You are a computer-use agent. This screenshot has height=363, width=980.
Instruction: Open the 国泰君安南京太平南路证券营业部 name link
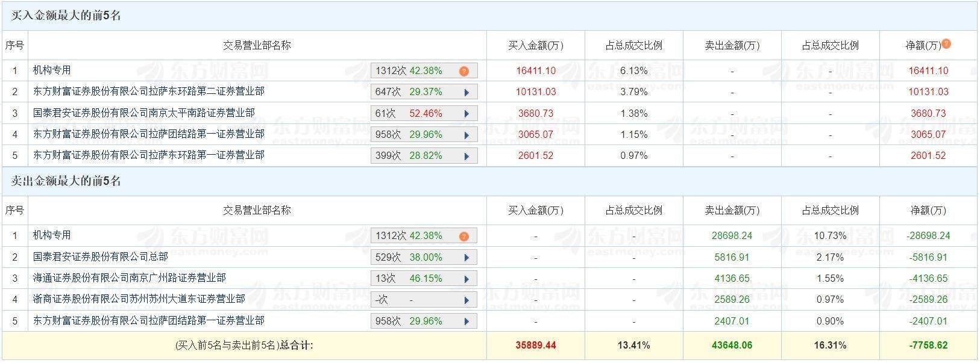[144, 113]
